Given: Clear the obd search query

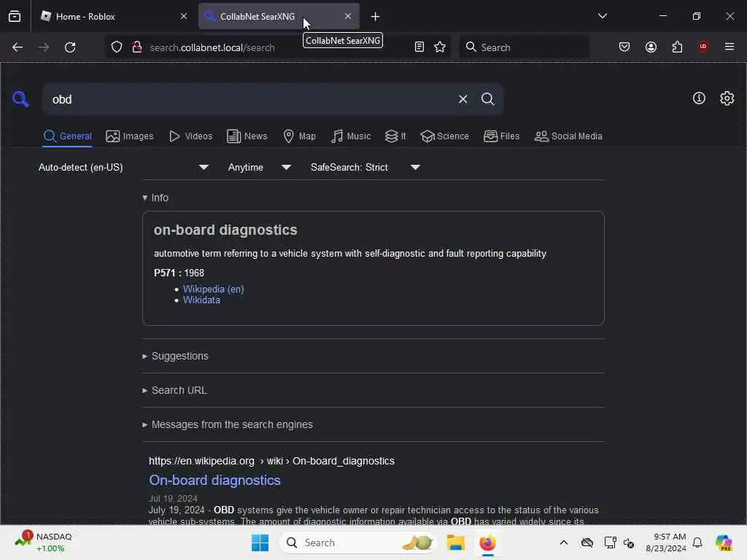Looking at the screenshot, I should [462, 99].
